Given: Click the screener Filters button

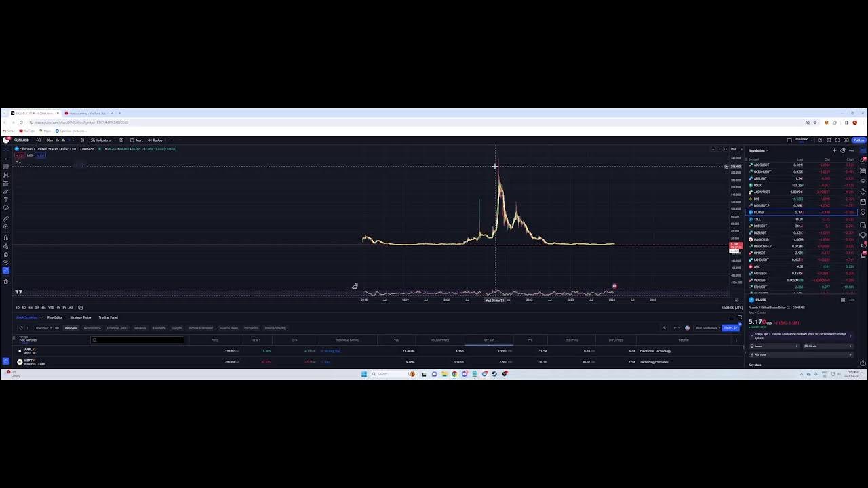Looking at the screenshot, I should pyautogui.click(x=730, y=328).
